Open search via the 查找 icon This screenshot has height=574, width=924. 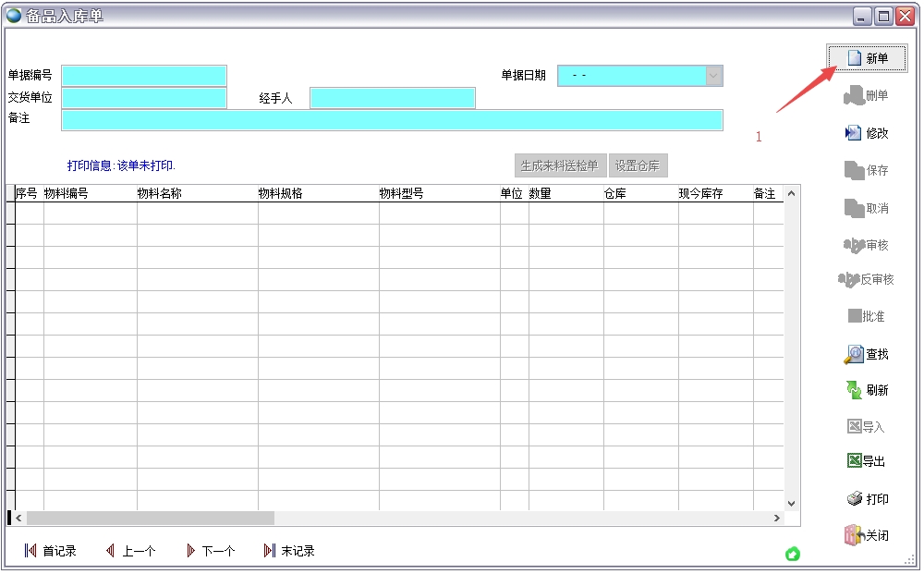pos(867,353)
